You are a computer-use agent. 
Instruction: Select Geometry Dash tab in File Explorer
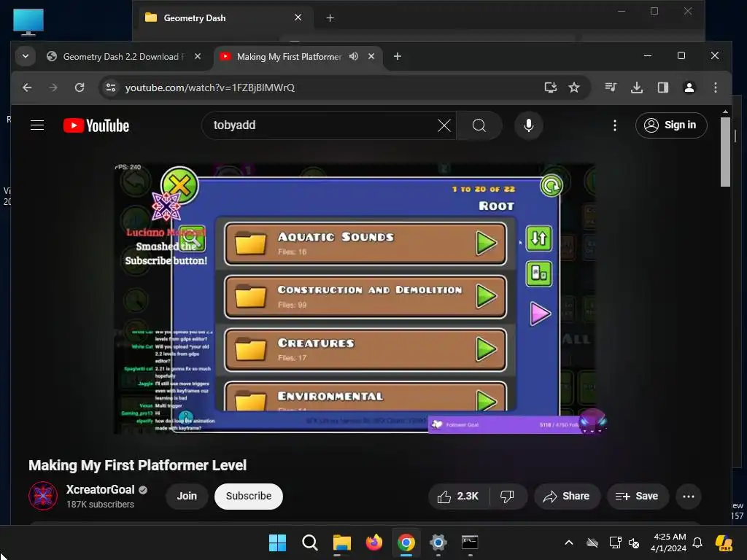click(195, 18)
